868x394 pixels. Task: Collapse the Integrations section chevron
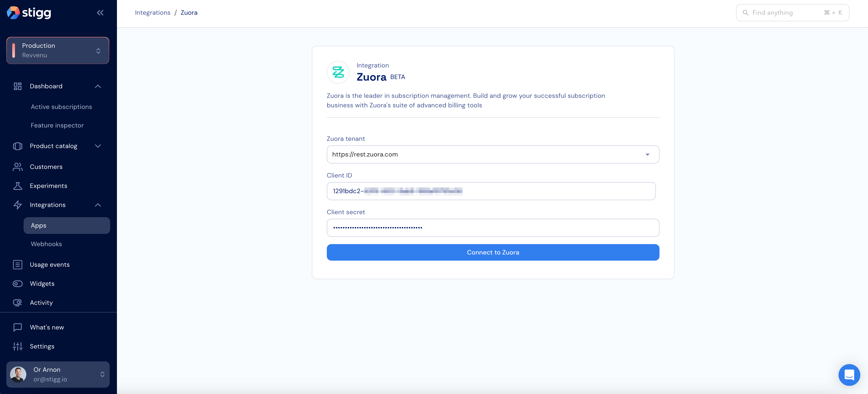click(98, 205)
